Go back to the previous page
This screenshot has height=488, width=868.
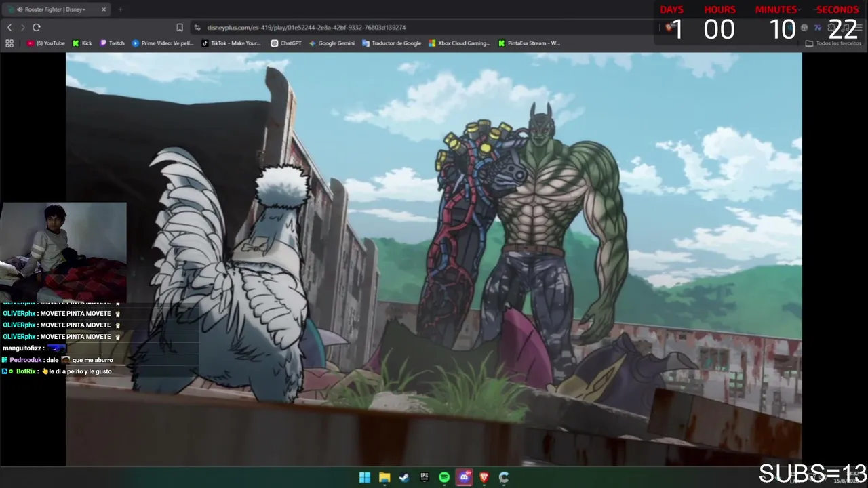point(9,27)
